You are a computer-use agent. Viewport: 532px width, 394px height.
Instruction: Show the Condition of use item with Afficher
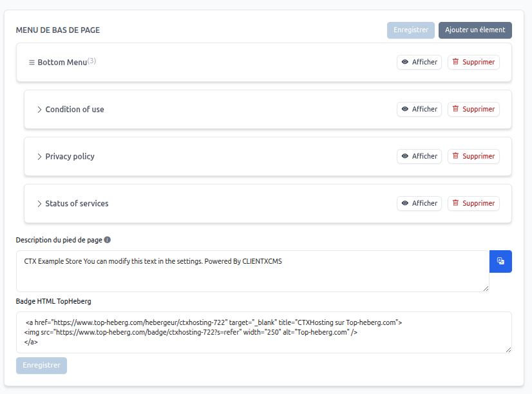pos(419,109)
